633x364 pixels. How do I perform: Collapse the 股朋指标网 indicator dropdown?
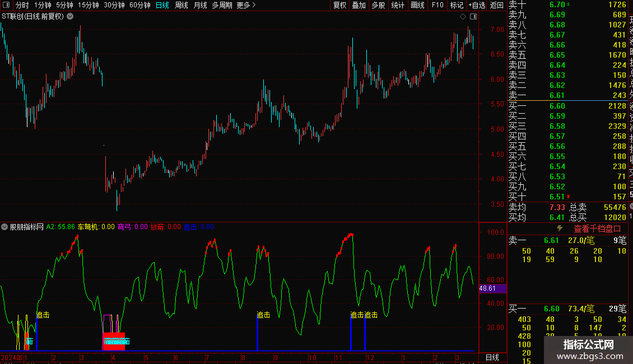coord(4,227)
